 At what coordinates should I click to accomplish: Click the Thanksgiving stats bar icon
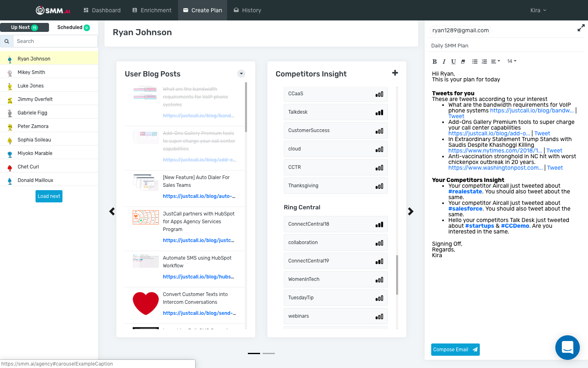[379, 186]
